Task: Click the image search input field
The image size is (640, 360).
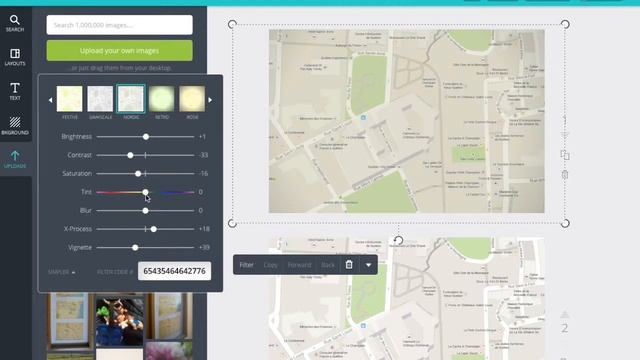Action: pos(120,25)
